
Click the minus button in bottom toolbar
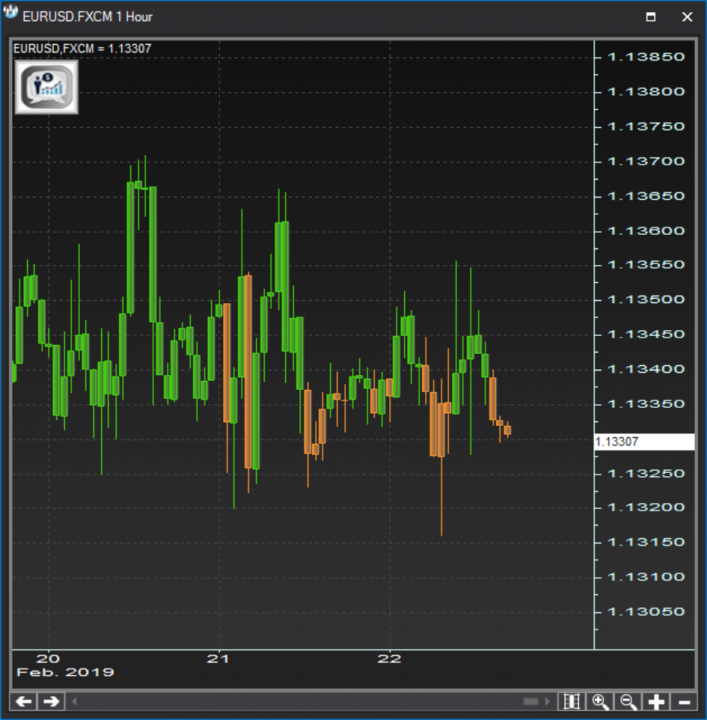684,702
